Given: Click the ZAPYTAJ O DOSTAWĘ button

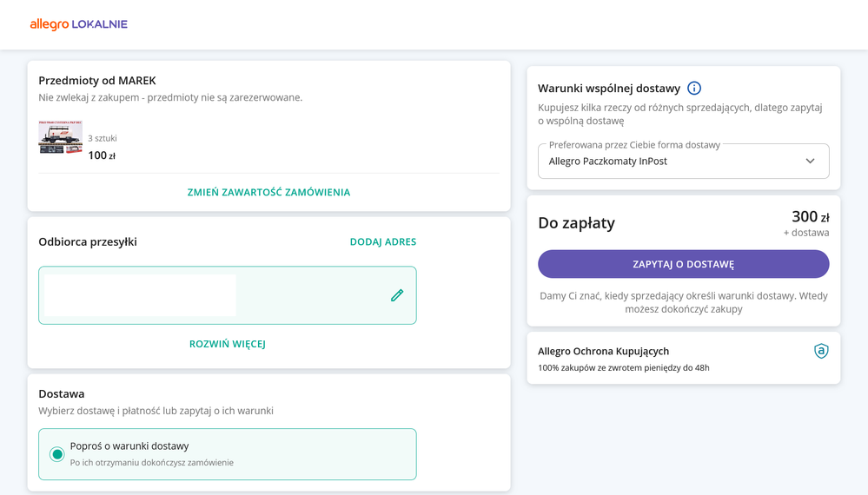Looking at the screenshot, I should [683, 264].
